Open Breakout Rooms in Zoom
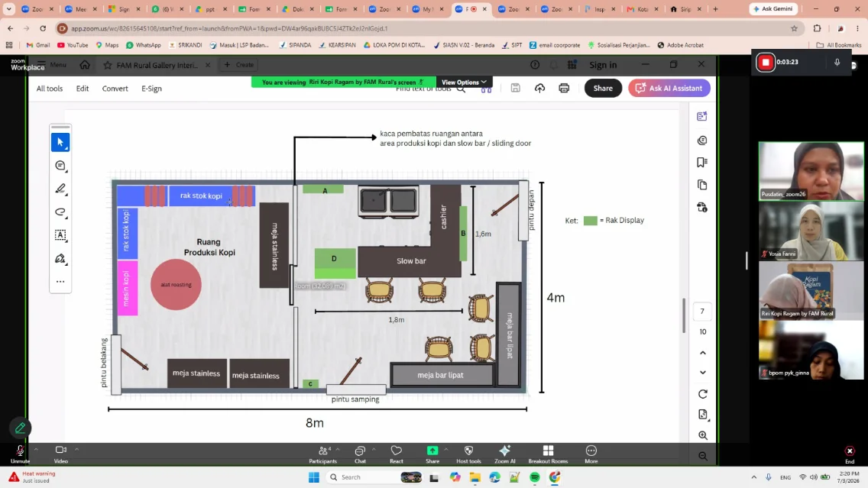Image resolution: width=868 pixels, height=488 pixels. click(548, 454)
